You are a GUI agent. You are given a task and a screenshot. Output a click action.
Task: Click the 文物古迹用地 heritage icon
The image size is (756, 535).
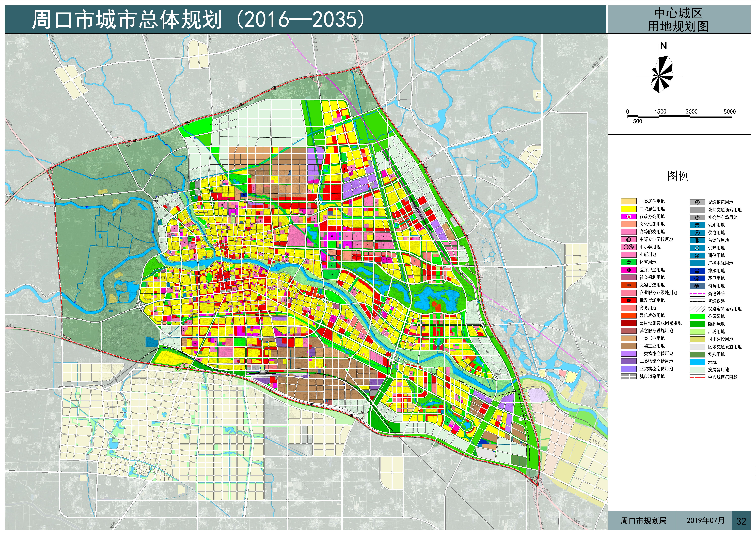629,285
